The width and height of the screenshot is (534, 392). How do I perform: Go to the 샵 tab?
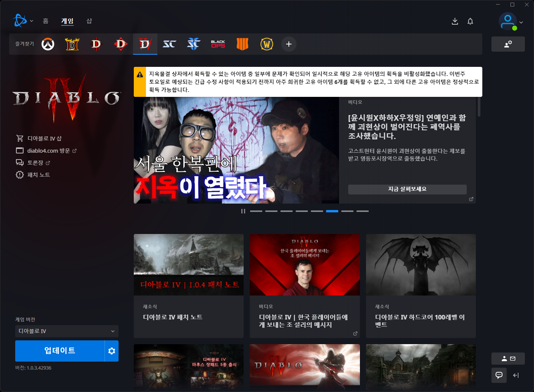coord(89,21)
